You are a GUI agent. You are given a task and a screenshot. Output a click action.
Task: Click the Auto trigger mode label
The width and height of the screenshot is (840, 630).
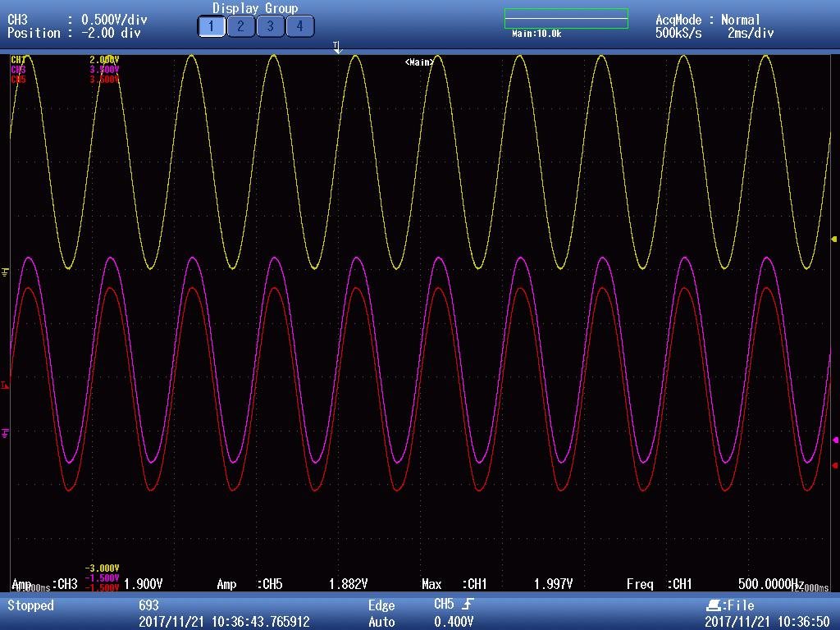point(381,622)
